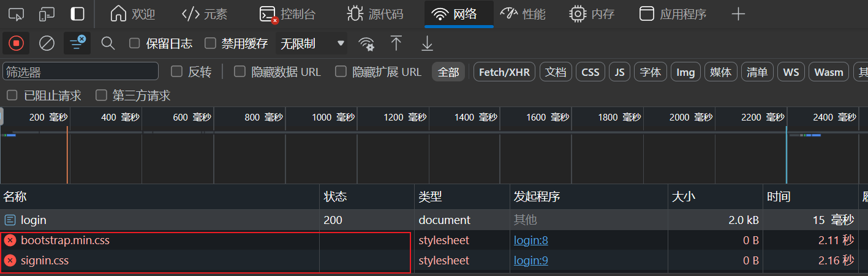Toggle the filter bar icon
The image size is (868, 276).
77,43
